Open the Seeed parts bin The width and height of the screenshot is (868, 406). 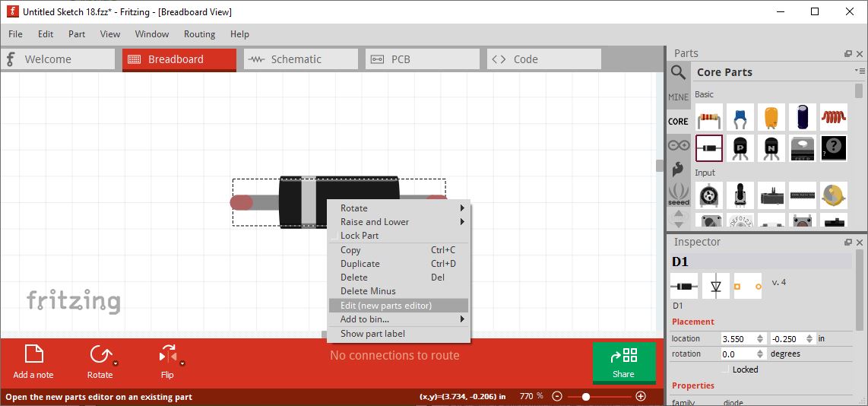[x=678, y=194]
